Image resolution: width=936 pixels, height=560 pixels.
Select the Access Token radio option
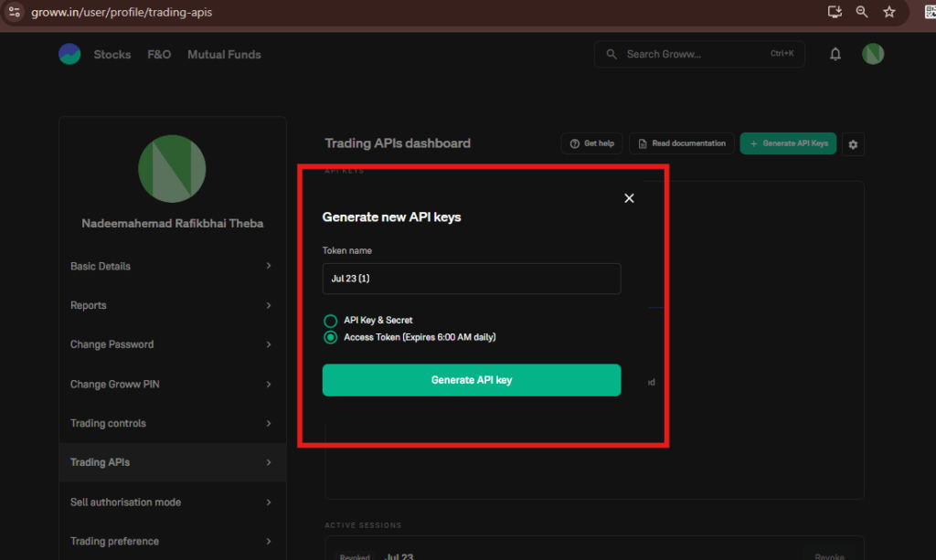click(330, 337)
